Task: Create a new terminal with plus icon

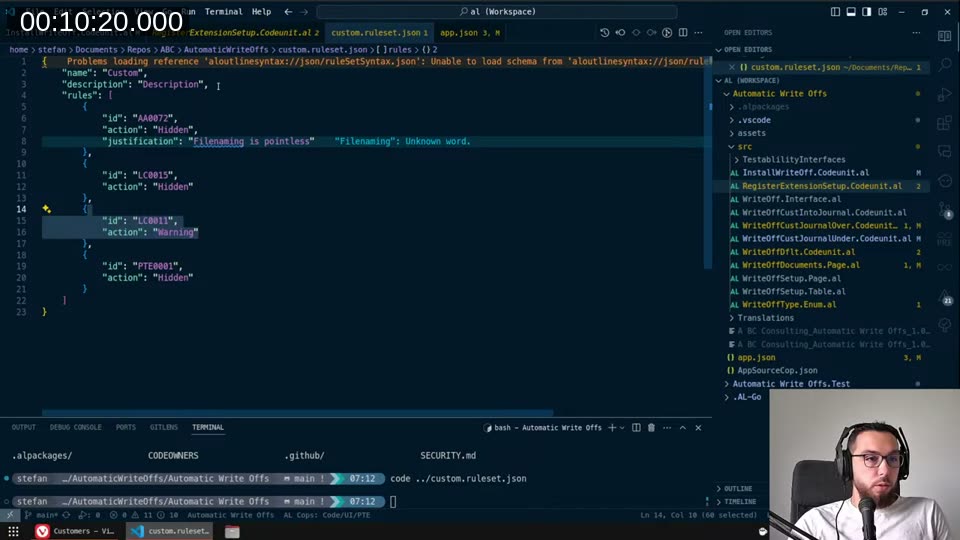Action: coord(612,427)
